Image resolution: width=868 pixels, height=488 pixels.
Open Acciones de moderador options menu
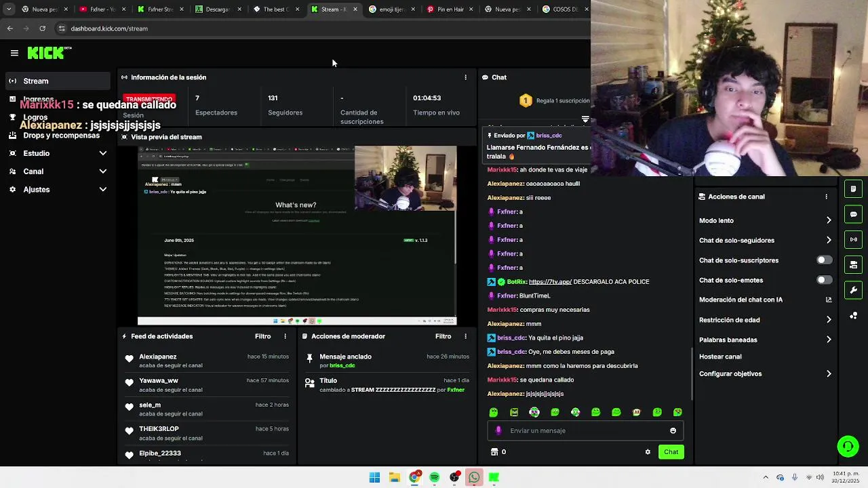coord(465,336)
